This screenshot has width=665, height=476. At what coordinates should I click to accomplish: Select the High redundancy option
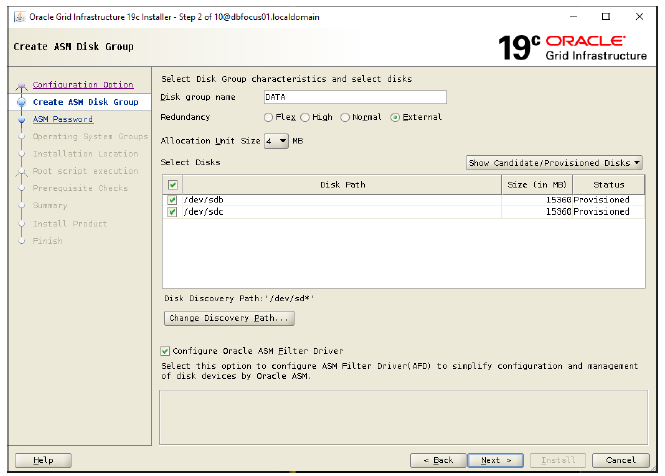point(305,118)
